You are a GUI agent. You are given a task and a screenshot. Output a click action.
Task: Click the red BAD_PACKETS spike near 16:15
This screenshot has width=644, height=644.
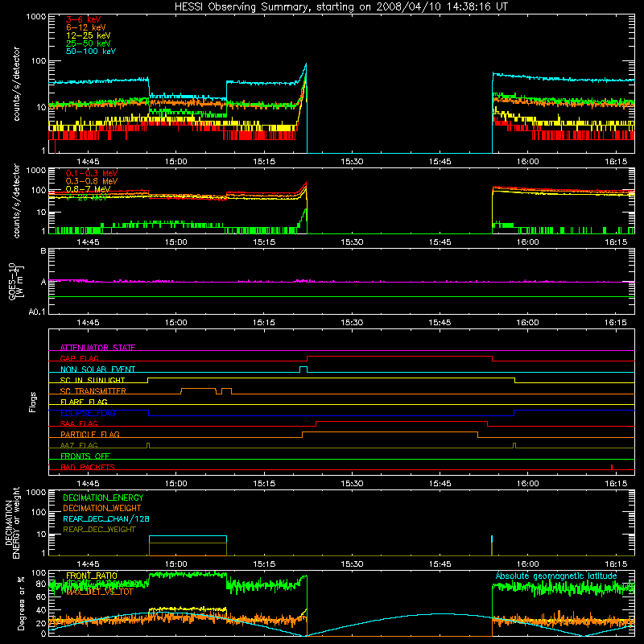point(612,467)
